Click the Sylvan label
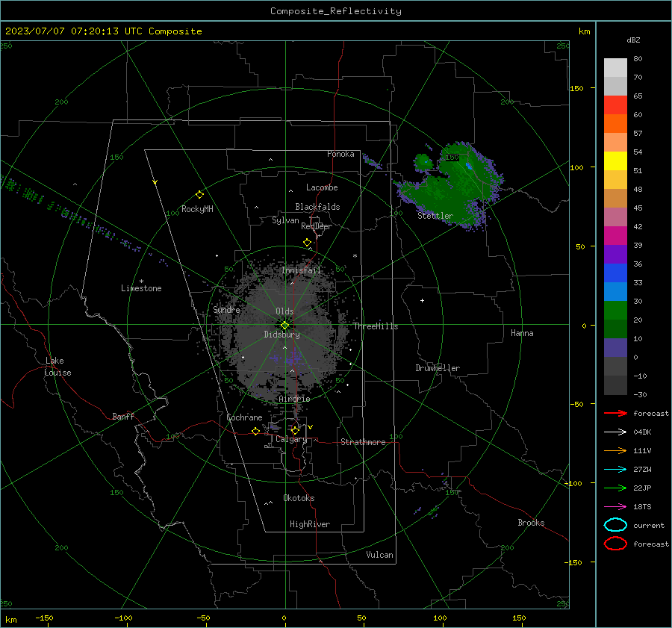The image size is (672, 628). pos(285,220)
